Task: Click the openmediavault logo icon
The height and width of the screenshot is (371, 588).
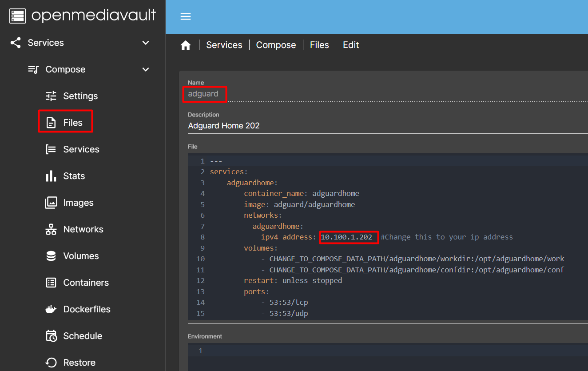Action: point(18,16)
